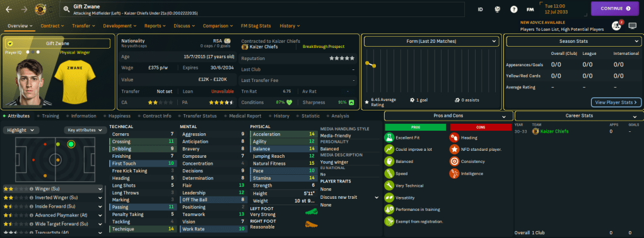Open the Kaizer Chiefs club badge
The height and width of the screenshot is (238, 644).
tap(40, 9)
